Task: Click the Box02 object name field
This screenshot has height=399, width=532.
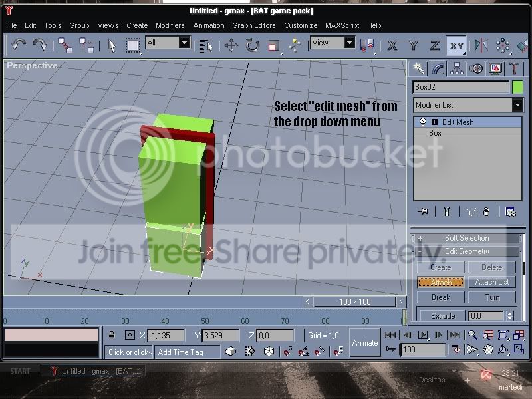Action: [x=461, y=87]
